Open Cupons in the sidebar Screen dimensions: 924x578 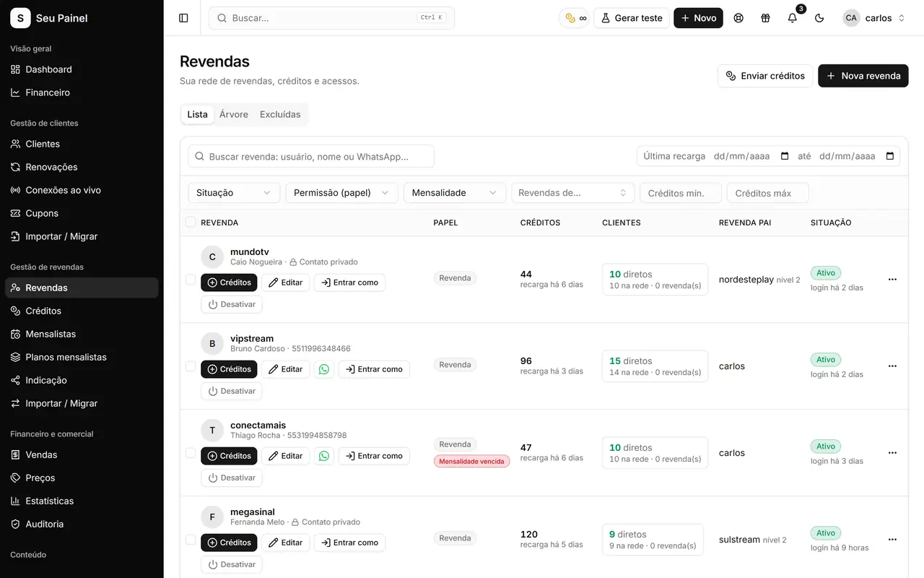pyautogui.click(x=82, y=213)
